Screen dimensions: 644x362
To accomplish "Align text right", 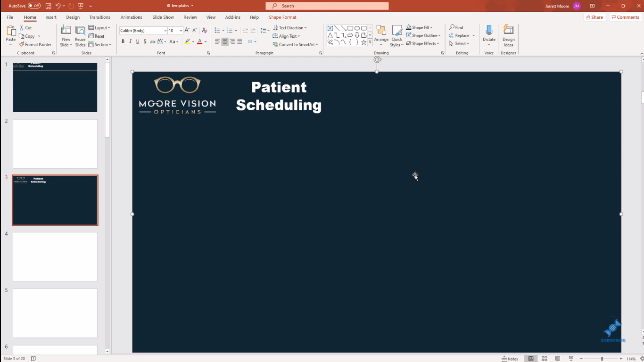I will [232, 41].
